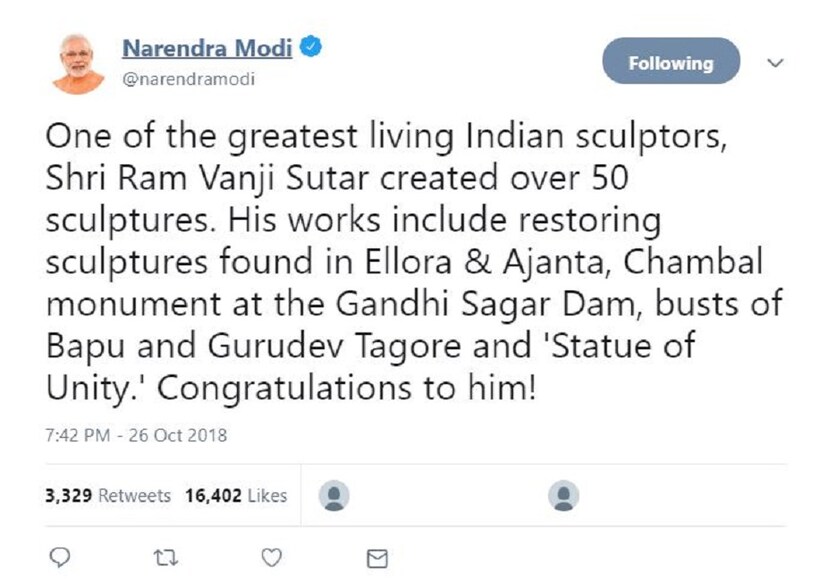Viewport: 827px width, 587px height.
Task: View the 16,402 Likes list
Action: 235,495
